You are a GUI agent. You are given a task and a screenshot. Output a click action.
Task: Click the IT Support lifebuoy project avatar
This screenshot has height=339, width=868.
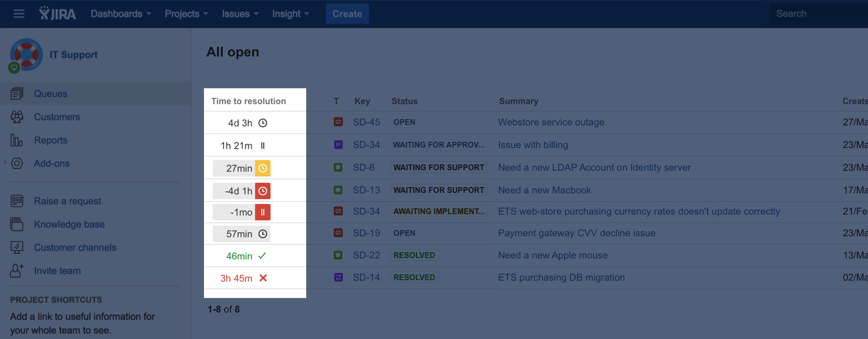[x=26, y=55]
